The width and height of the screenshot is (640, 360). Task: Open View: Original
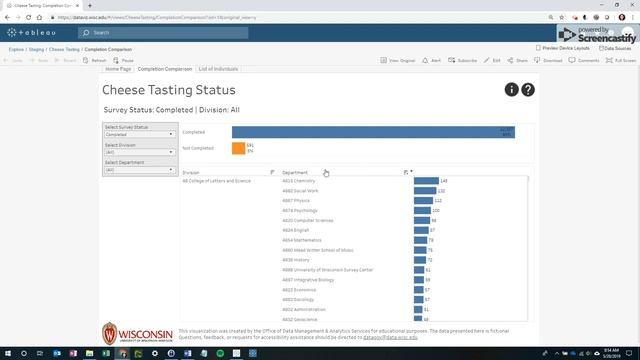398,60
